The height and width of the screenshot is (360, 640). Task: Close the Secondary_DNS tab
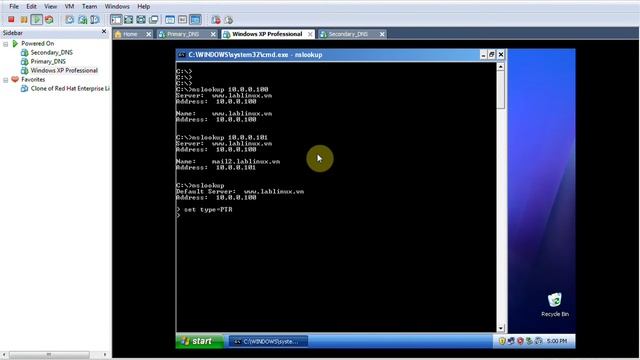382,34
